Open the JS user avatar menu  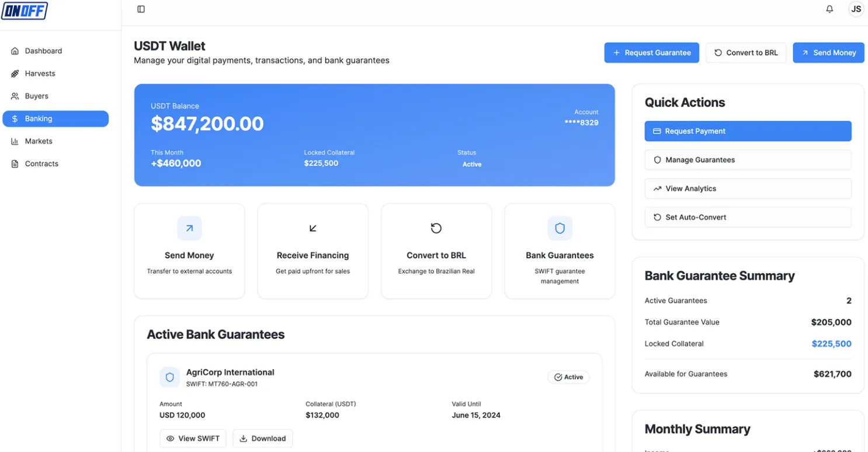[x=856, y=9]
